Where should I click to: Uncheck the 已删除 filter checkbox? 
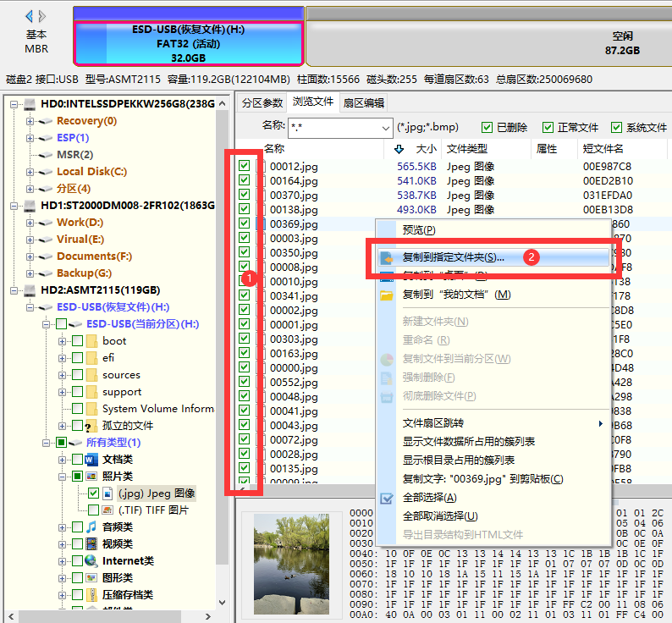click(487, 128)
